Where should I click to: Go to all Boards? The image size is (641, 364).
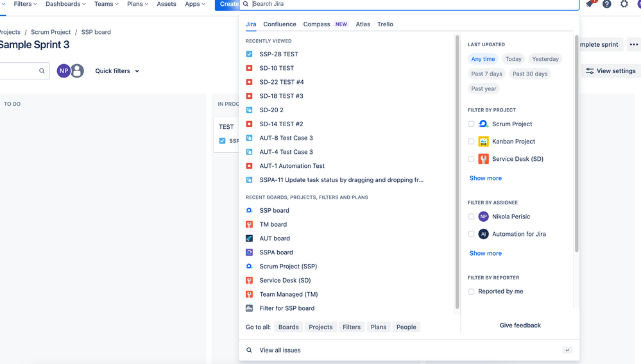point(289,327)
